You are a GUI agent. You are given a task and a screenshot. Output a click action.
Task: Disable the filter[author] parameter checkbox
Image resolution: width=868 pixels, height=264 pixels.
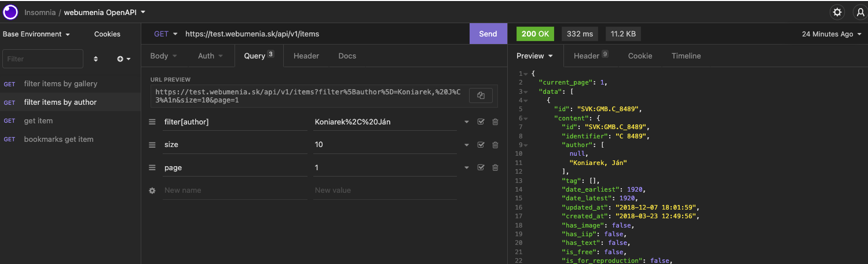(481, 122)
